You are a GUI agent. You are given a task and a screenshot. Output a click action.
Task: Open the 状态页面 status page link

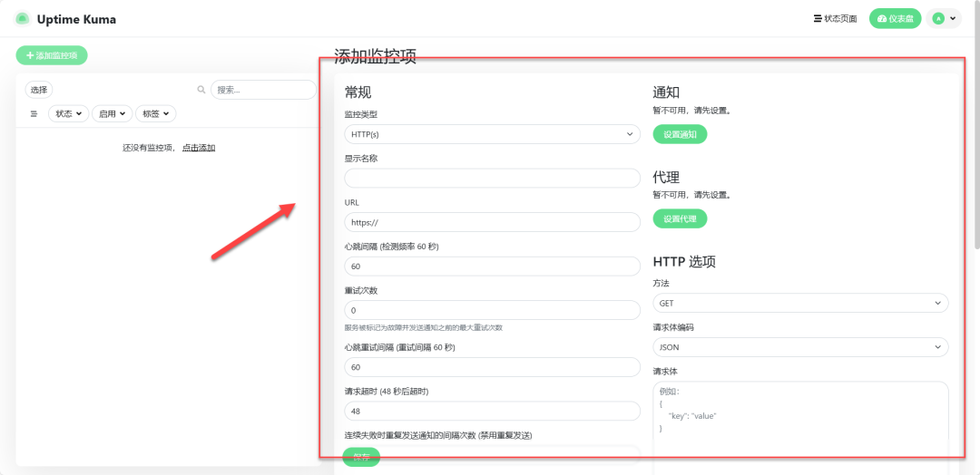tap(835, 19)
